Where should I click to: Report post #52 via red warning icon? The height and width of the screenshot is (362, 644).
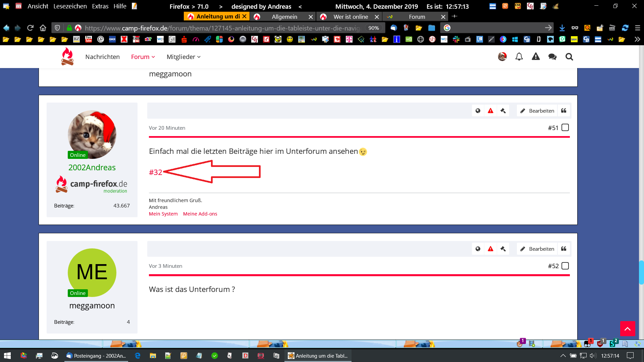(490, 249)
